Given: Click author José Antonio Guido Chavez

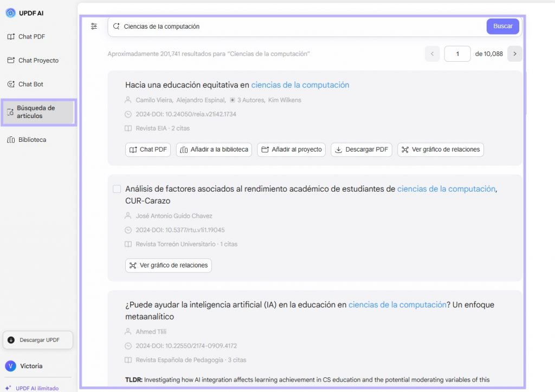Looking at the screenshot, I should [x=174, y=216].
